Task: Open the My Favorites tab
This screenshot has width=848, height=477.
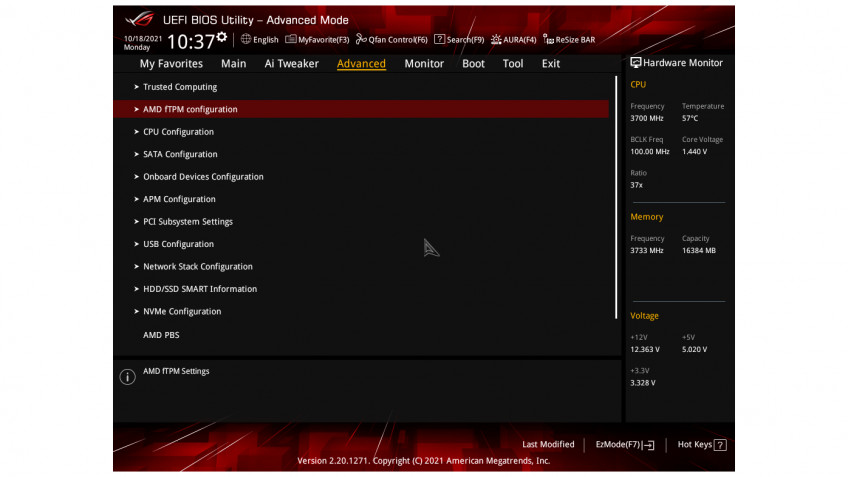Action: tap(171, 63)
